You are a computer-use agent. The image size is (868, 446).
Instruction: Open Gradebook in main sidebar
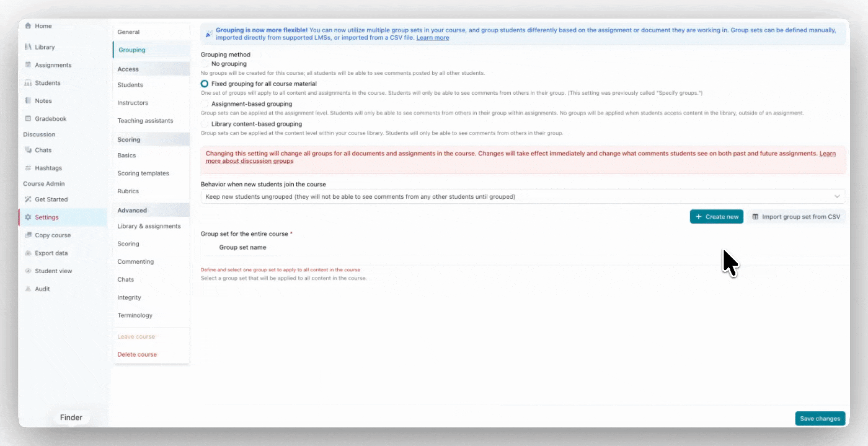click(x=51, y=119)
